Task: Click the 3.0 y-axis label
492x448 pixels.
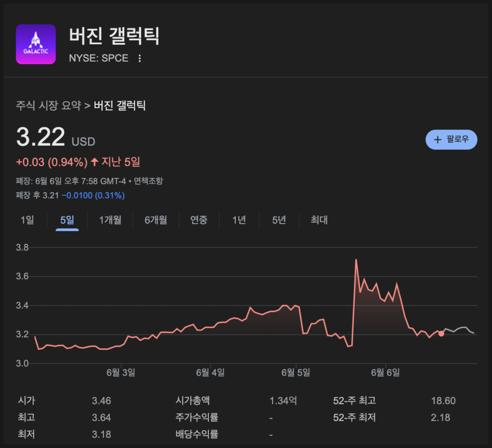Action: point(22,363)
